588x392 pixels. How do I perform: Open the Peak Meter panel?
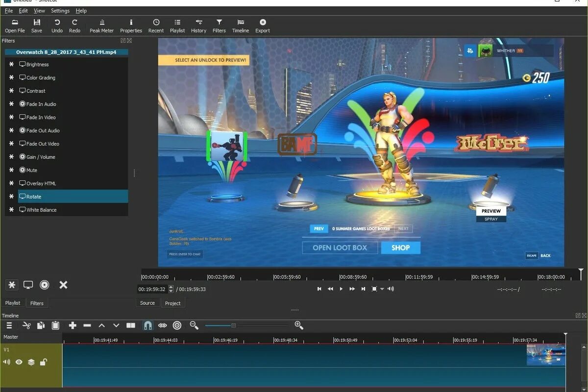tap(101, 26)
